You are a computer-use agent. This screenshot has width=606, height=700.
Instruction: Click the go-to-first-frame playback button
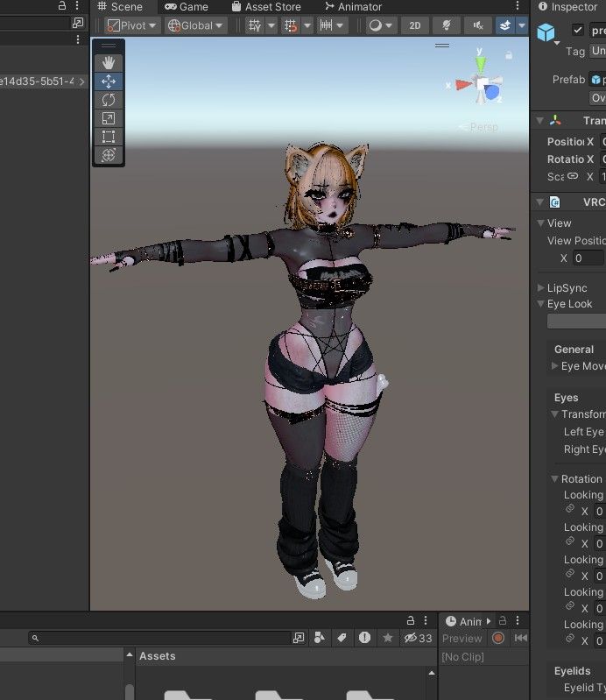(521, 638)
